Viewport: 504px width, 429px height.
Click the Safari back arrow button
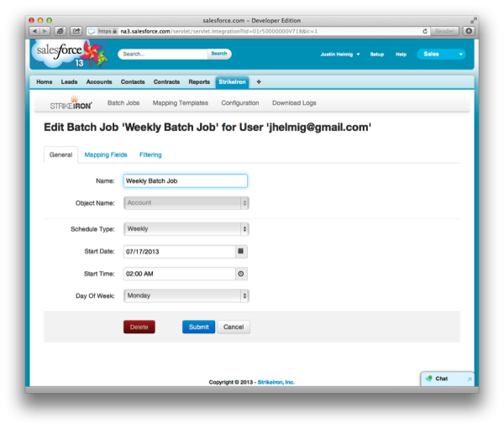tap(34, 31)
